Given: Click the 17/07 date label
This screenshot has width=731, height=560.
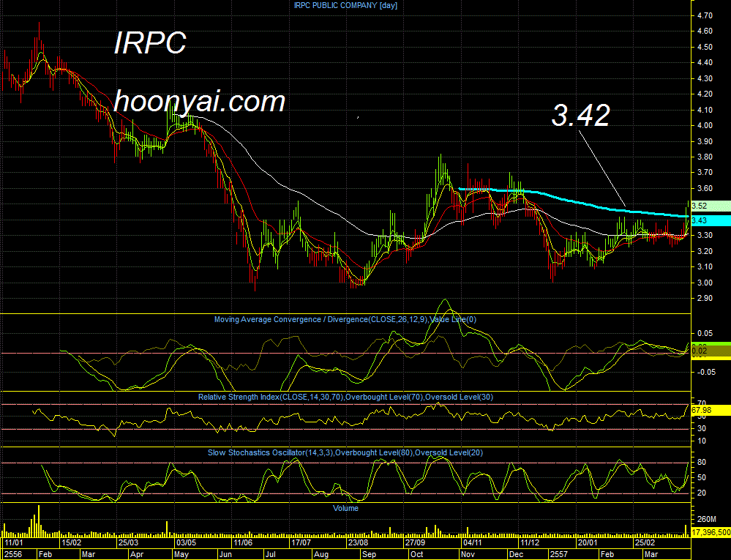Looking at the screenshot, I should (x=301, y=542).
